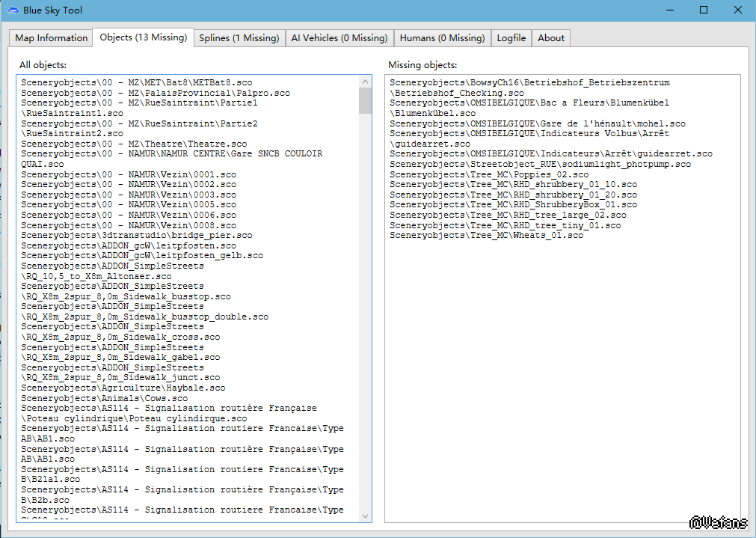
Task: Select the Haybale.sco object entry
Action: [123, 388]
